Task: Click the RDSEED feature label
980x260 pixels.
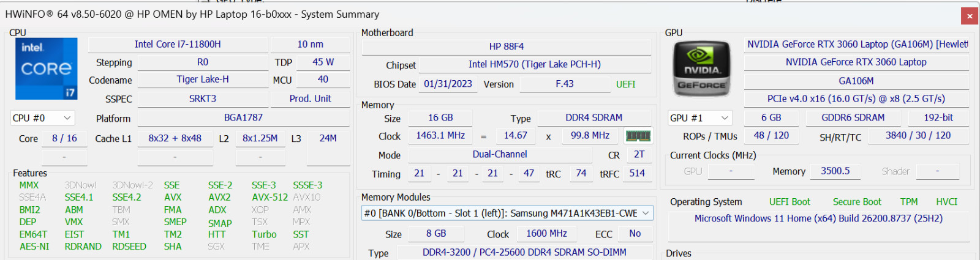Action: tap(129, 247)
